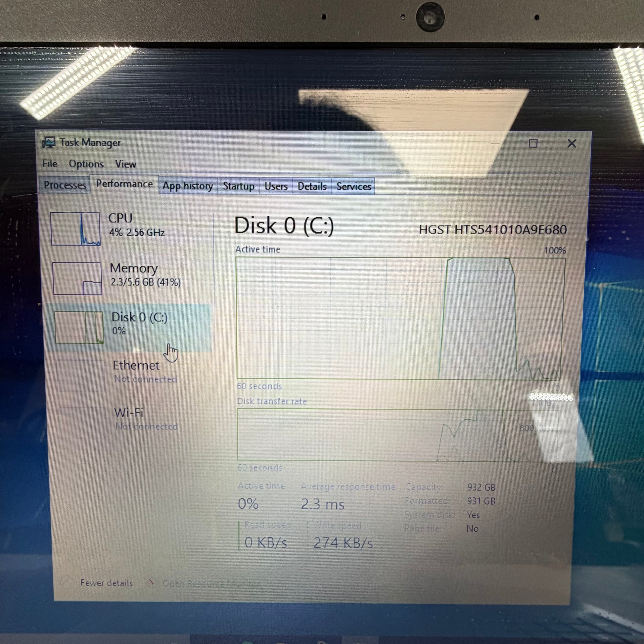
Task: Switch to the App history tab
Action: click(188, 186)
